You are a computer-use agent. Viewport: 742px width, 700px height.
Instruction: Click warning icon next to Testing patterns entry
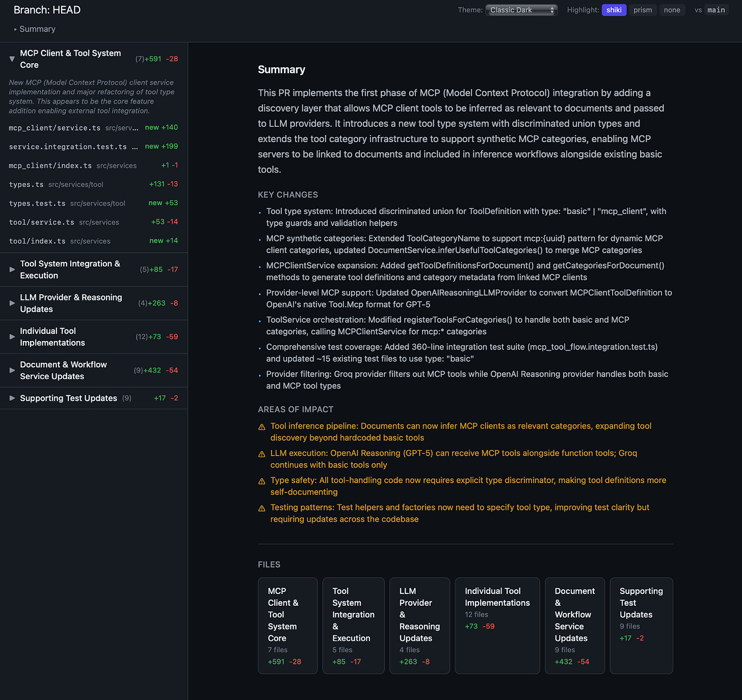pos(261,508)
